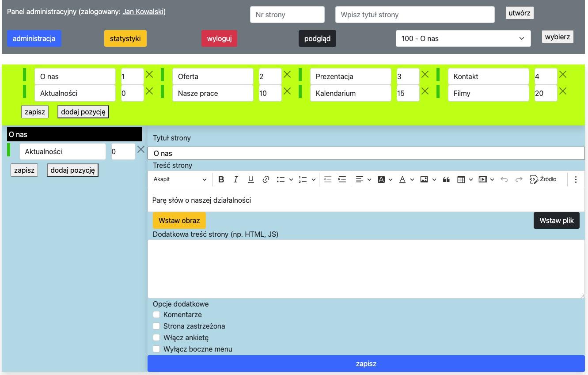Screen dimensions: 588x375
Task: Toggle bold formatting in the editor
Action: tap(221, 179)
